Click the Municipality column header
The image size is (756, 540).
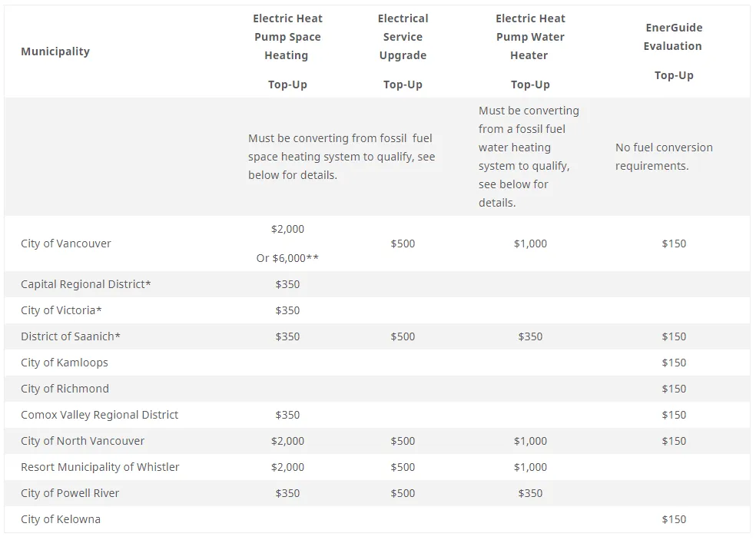(x=55, y=51)
